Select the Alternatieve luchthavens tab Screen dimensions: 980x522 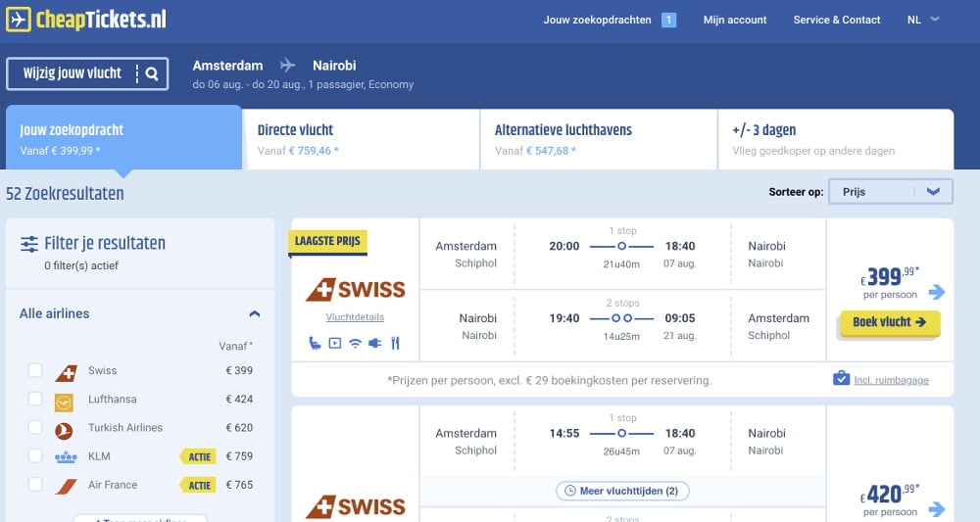tap(599, 139)
